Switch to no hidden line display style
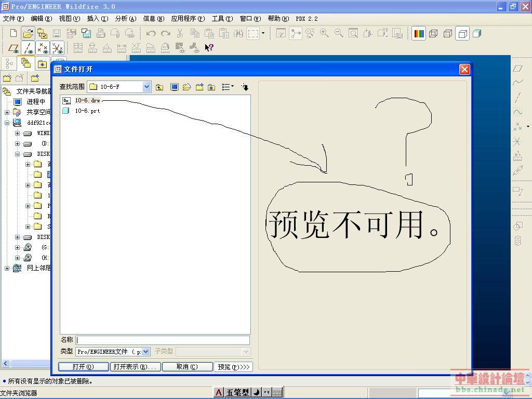 tap(462, 33)
